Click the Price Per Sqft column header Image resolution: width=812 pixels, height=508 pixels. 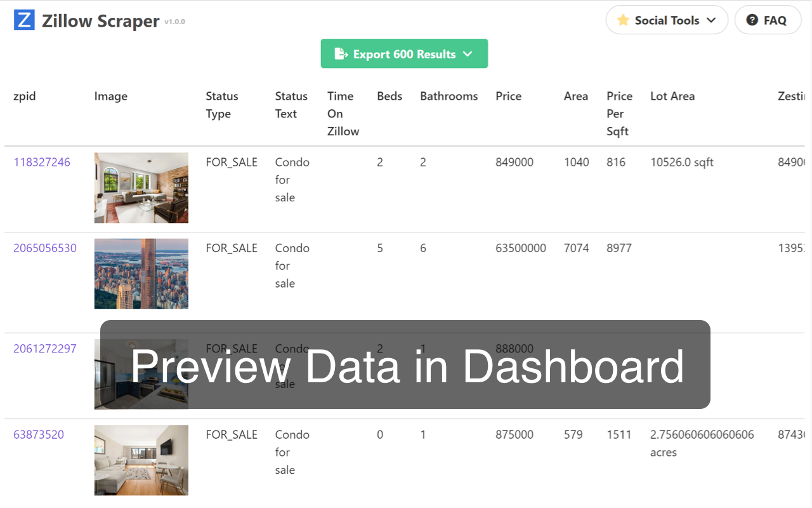[619, 114]
